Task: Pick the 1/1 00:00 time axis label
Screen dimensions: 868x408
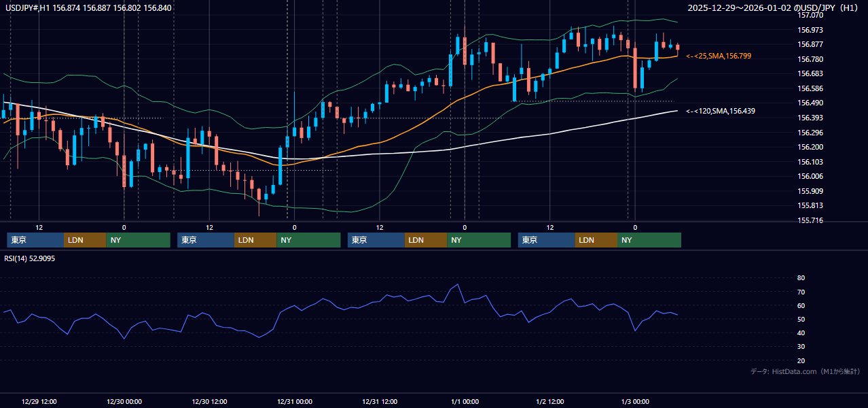Action: (x=465, y=401)
